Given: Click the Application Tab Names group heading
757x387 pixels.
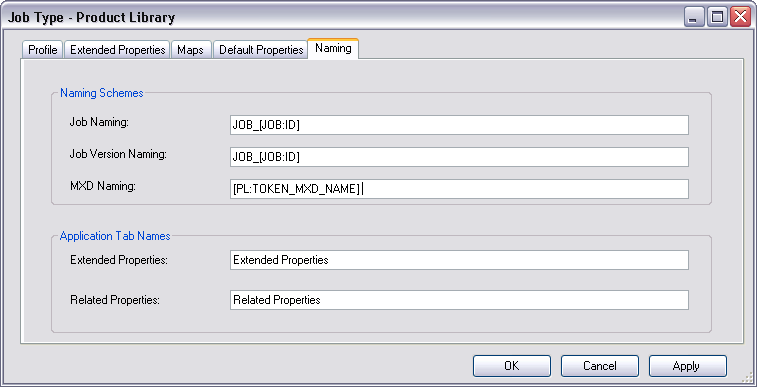Looking at the screenshot, I should [115, 236].
